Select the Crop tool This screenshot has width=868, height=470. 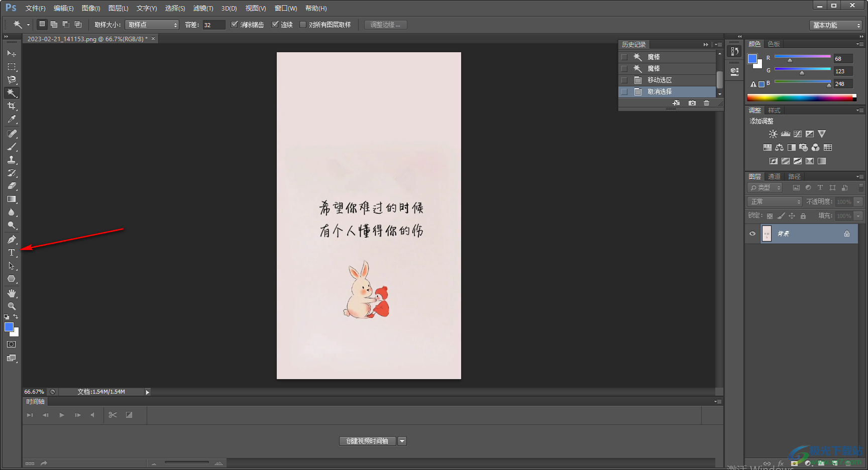(12, 105)
